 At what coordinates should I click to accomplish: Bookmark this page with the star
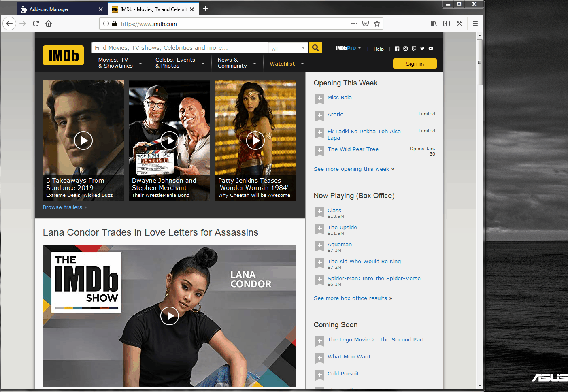(x=377, y=23)
